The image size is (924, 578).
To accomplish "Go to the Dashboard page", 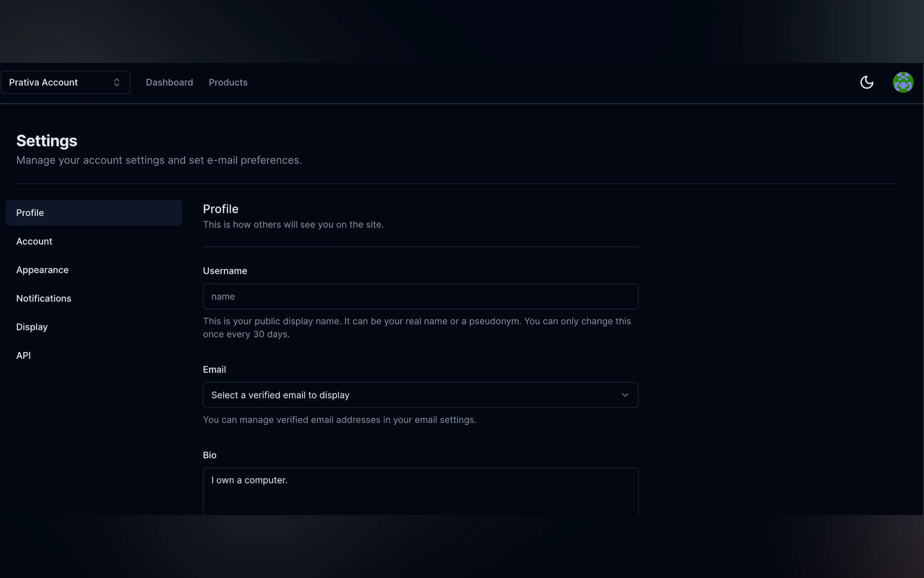I will pos(169,82).
